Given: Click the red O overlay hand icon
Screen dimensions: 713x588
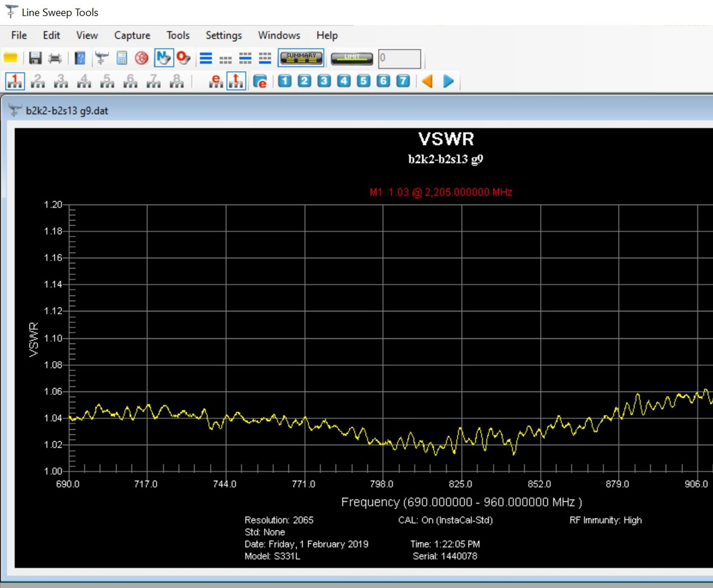Looking at the screenshot, I should [x=183, y=58].
